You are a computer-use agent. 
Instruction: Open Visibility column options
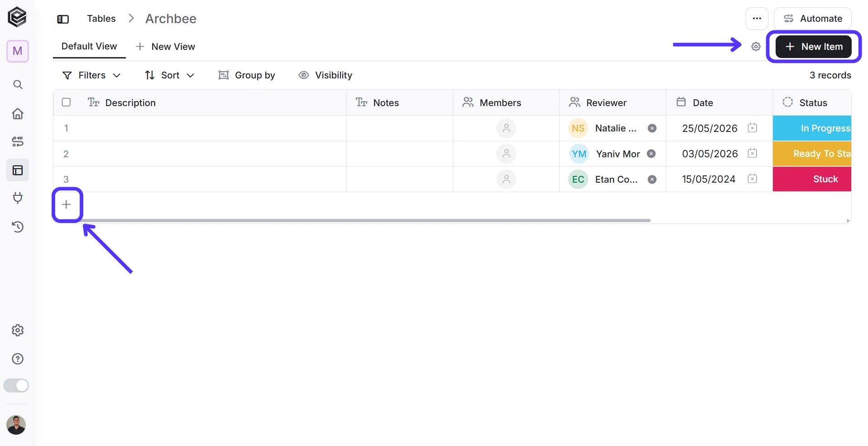(325, 75)
